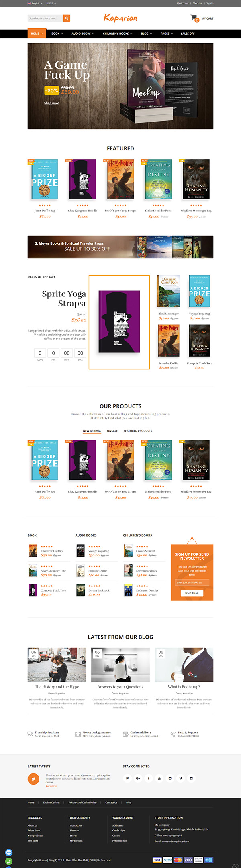Switch to the Featured Products tab
This screenshot has height=868, width=241.
click(138, 431)
